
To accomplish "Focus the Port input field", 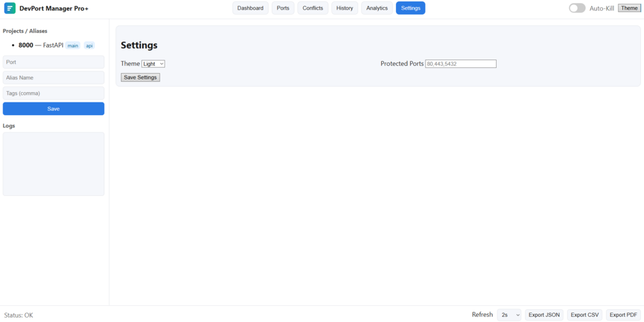I will pos(53,62).
